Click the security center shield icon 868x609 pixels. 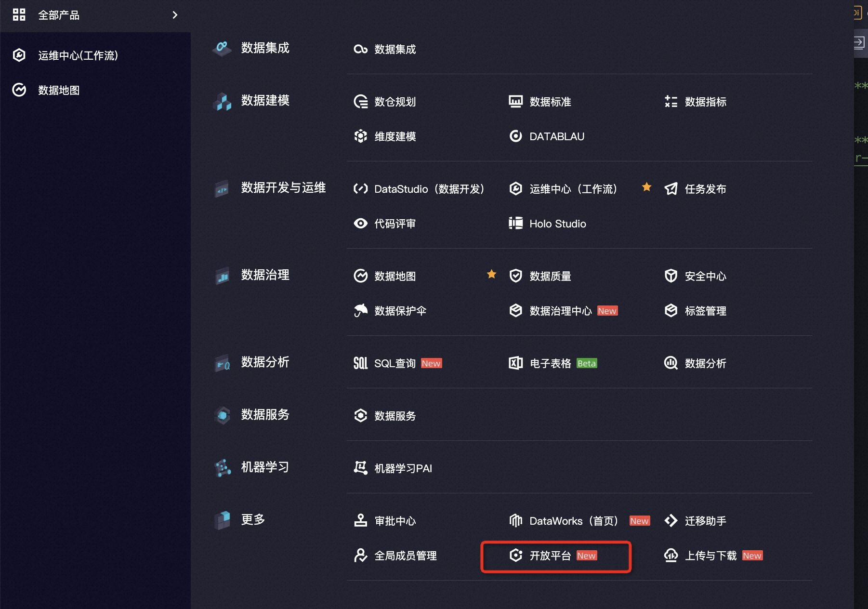coord(671,276)
